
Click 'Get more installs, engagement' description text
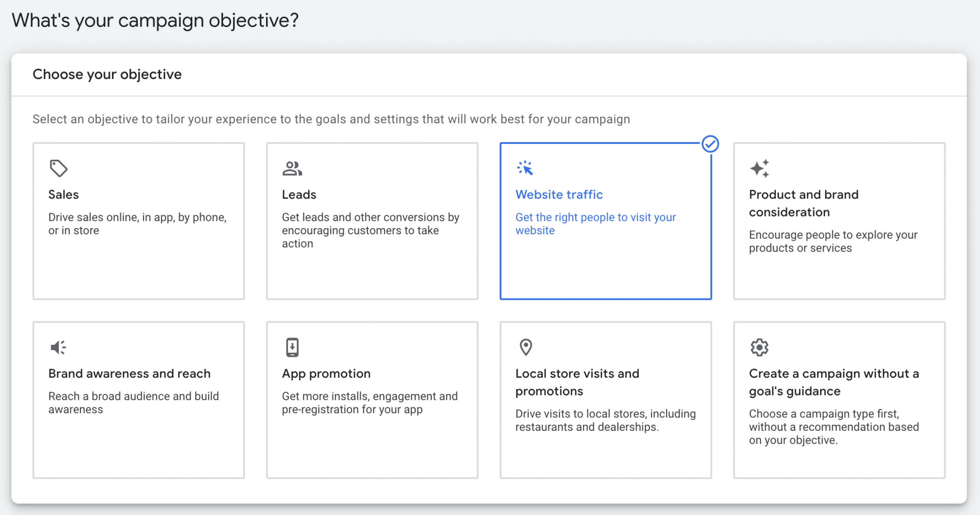pyautogui.click(x=369, y=403)
